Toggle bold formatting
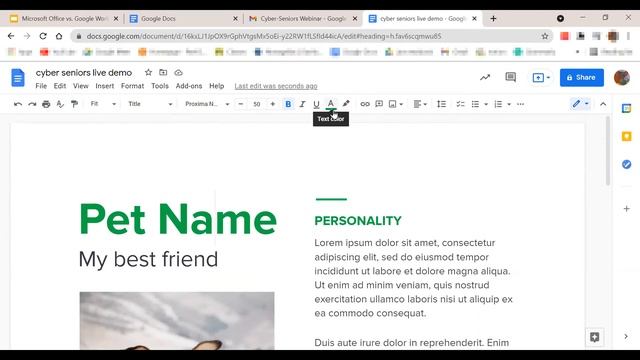The image size is (640, 360). pyautogui.click(x=288, y=104)
